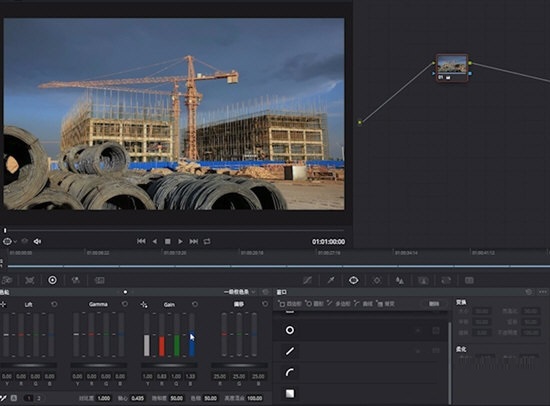Click the Play button in the viewer

180,241
